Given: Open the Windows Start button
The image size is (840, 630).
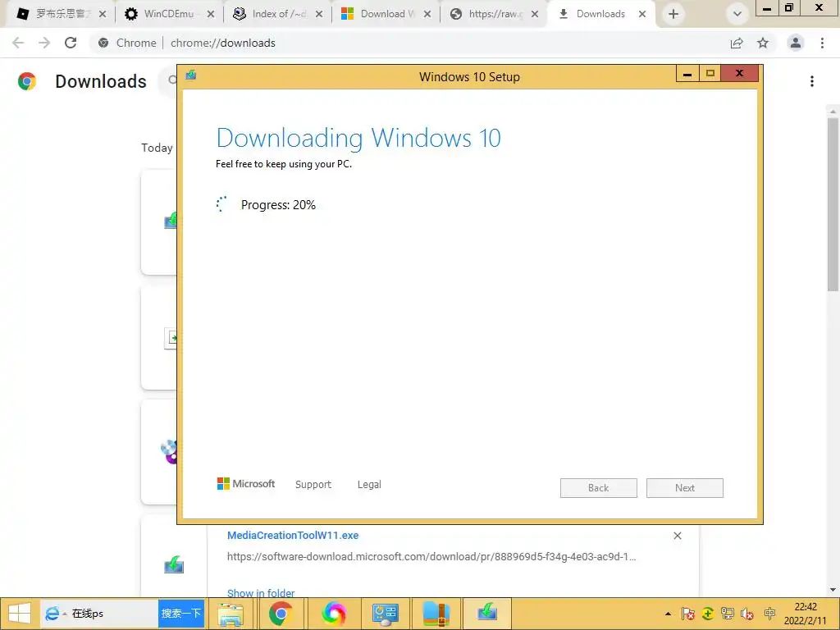Looking at the screenshot, I should pyautogui.click(x=19, y=614).
